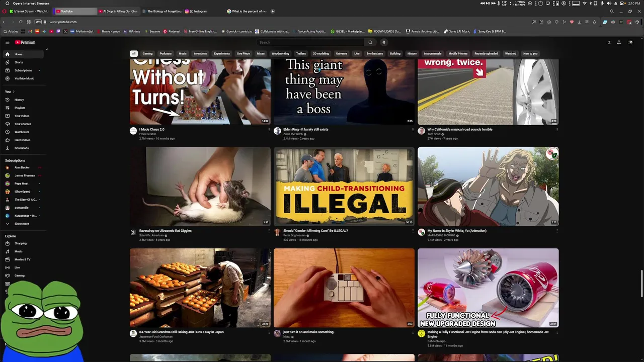
Task: Open the Pinterest bookmark
Action: tap(172, 31)
